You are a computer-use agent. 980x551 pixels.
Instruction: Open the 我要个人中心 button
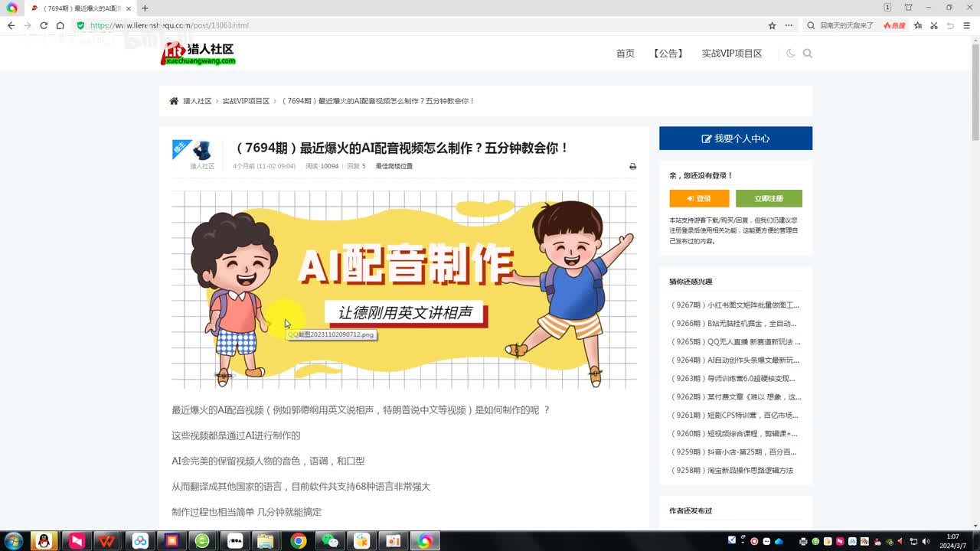click(x=735, y=139)
